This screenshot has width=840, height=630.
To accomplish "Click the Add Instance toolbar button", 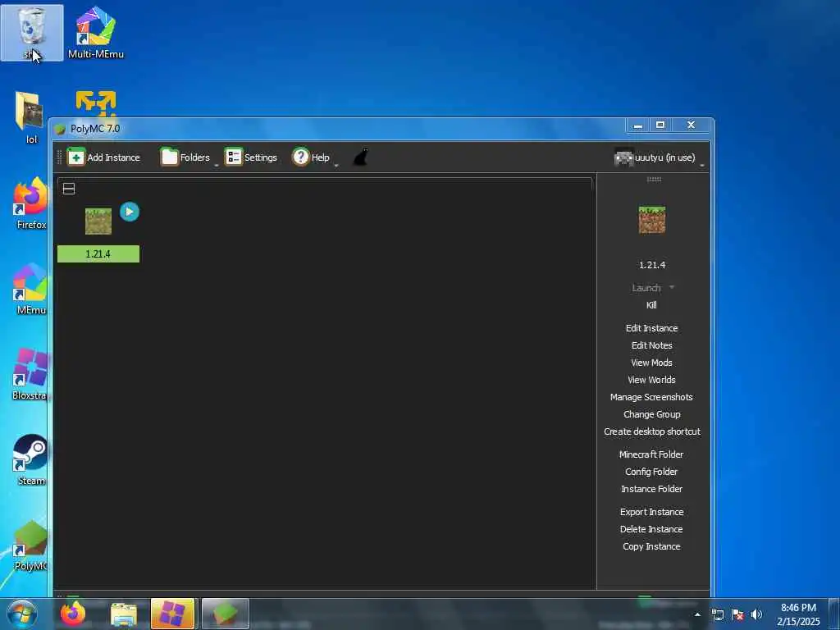I will [104, 157].
